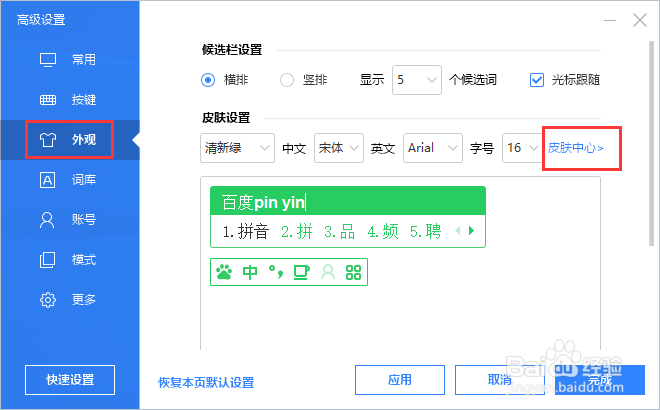Switch to the 按键 settings tab
Image resolution: width=660 pixels, height=410 pixels.
70,100
